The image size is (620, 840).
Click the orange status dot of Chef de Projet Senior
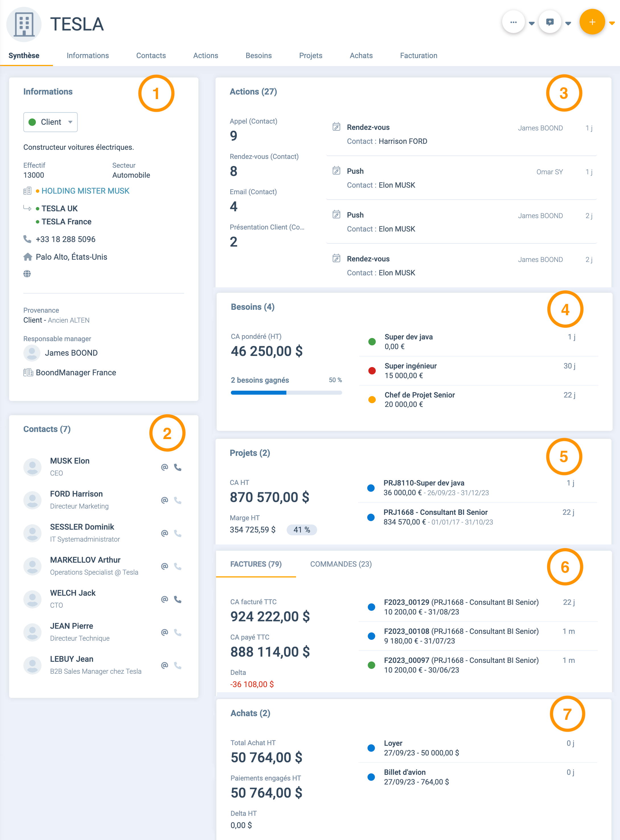[x=372, y=400]
